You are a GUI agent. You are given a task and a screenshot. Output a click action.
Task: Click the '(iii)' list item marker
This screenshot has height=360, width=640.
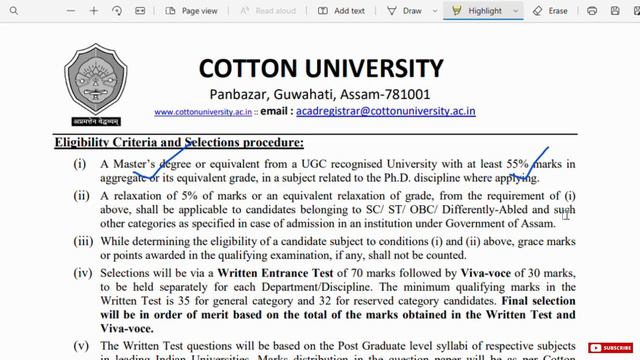point(83,241)
